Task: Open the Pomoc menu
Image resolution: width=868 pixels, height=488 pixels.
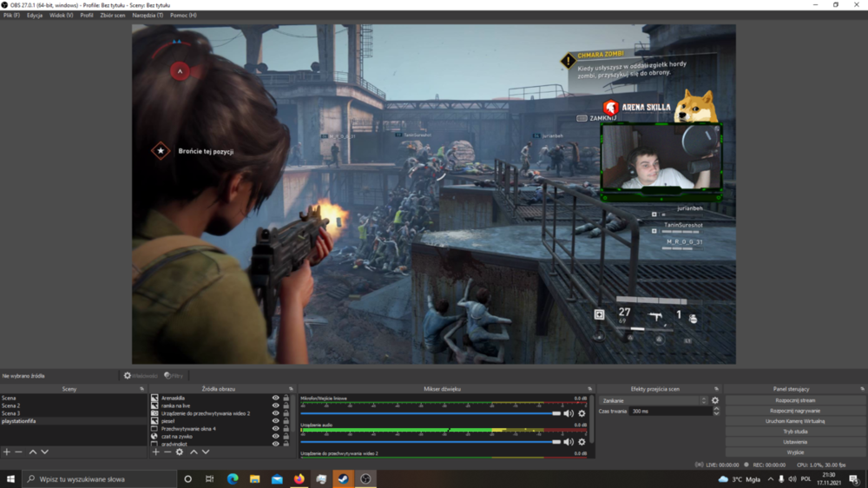Action: pyautogui.click(x=183, y=16)
